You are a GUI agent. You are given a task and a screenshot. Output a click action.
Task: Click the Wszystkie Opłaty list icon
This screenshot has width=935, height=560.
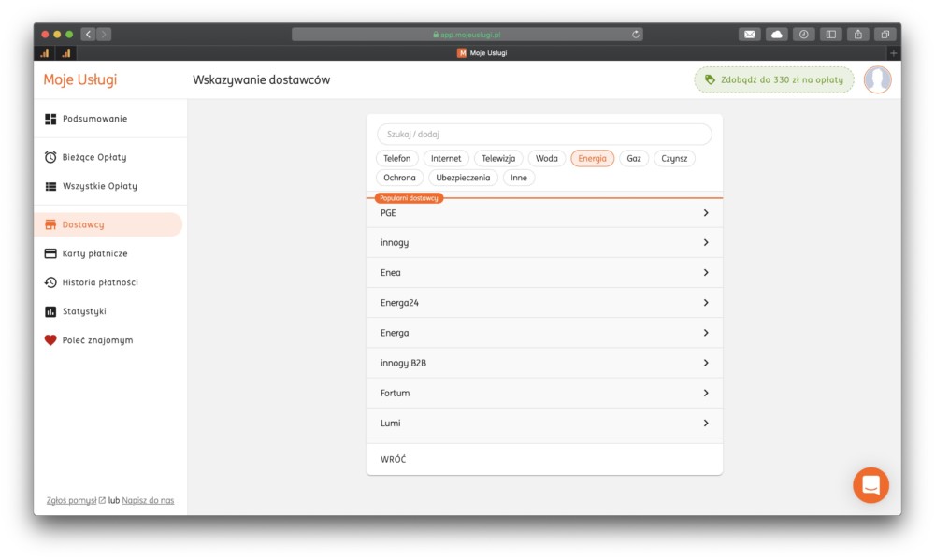(x=50, y=187)
